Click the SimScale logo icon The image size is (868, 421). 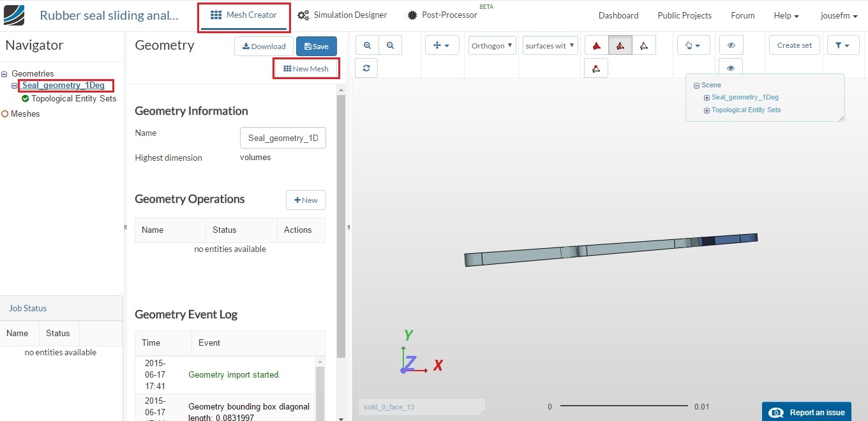pos(14,15)
